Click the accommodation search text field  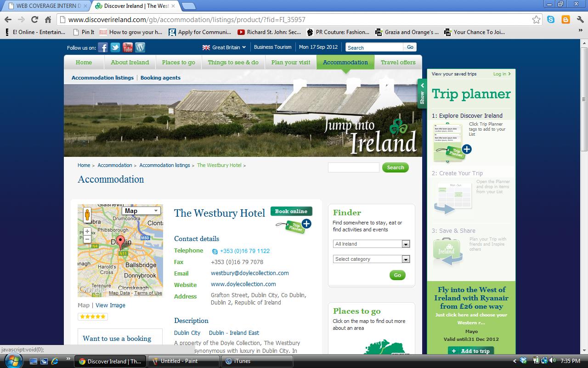354,167
